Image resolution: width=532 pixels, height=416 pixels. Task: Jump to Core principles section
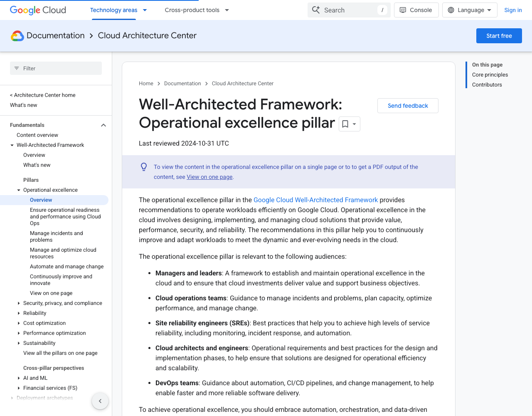pos(490,75)
